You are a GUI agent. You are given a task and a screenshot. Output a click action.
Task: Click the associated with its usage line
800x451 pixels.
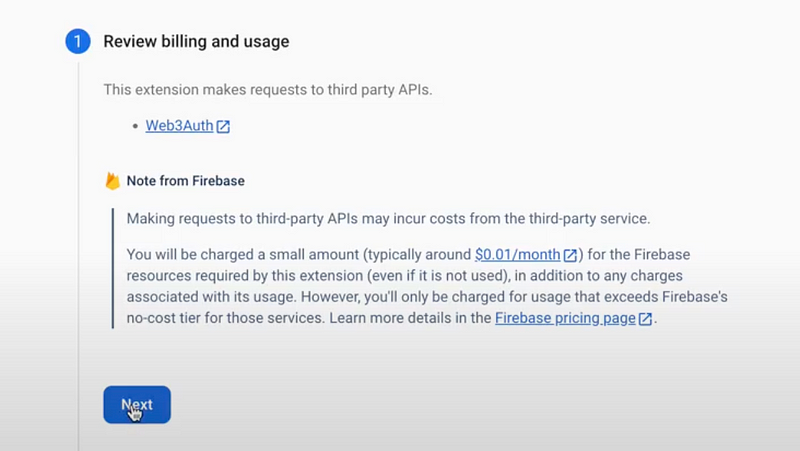coord(427,297)
